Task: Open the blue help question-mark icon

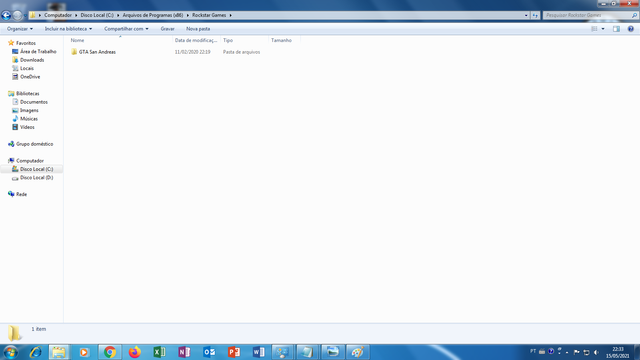Action: [x=631, y=29]
